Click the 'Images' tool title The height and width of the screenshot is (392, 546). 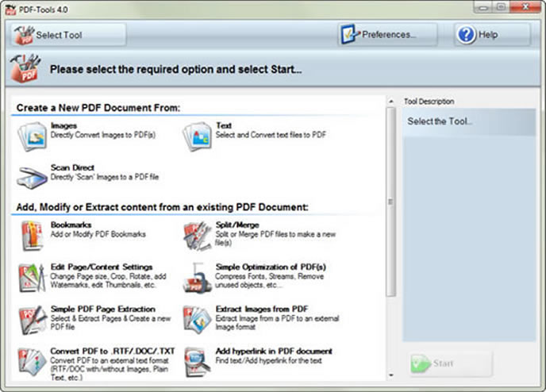[x=63, y=125]
